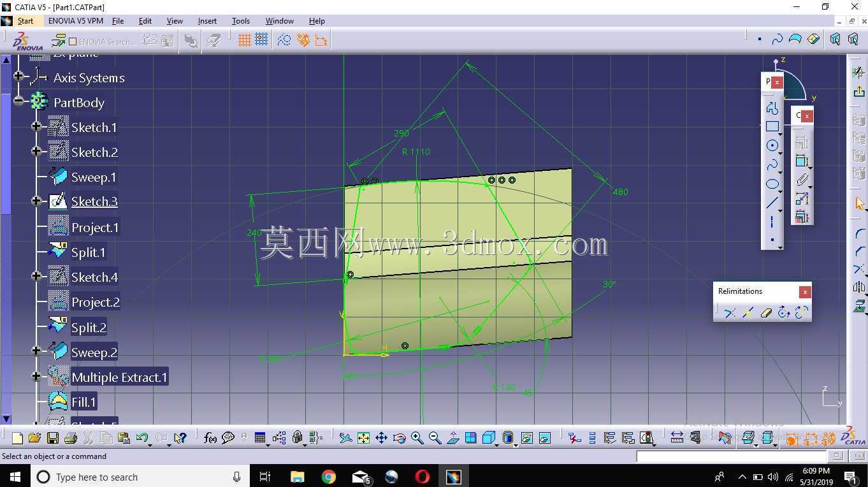Toggle Dimensional Constraints button
This screenshot has height=487, width=868.
[x=321, y=40]
